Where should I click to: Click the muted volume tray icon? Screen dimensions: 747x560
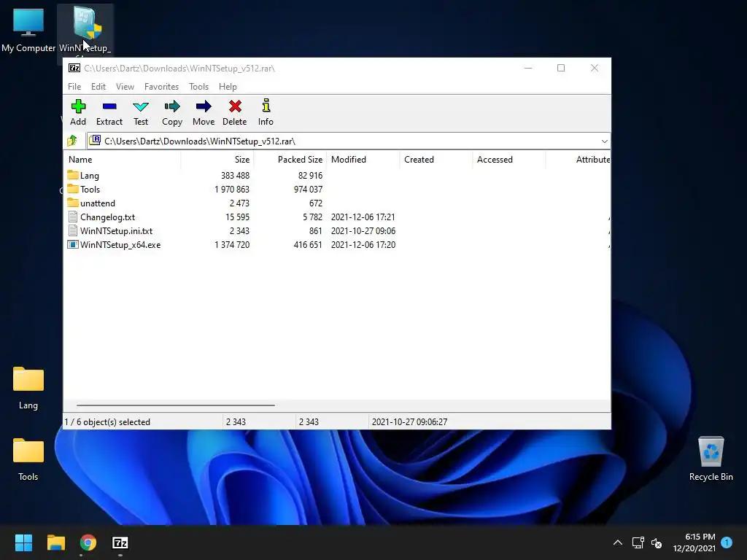(657, 542)
